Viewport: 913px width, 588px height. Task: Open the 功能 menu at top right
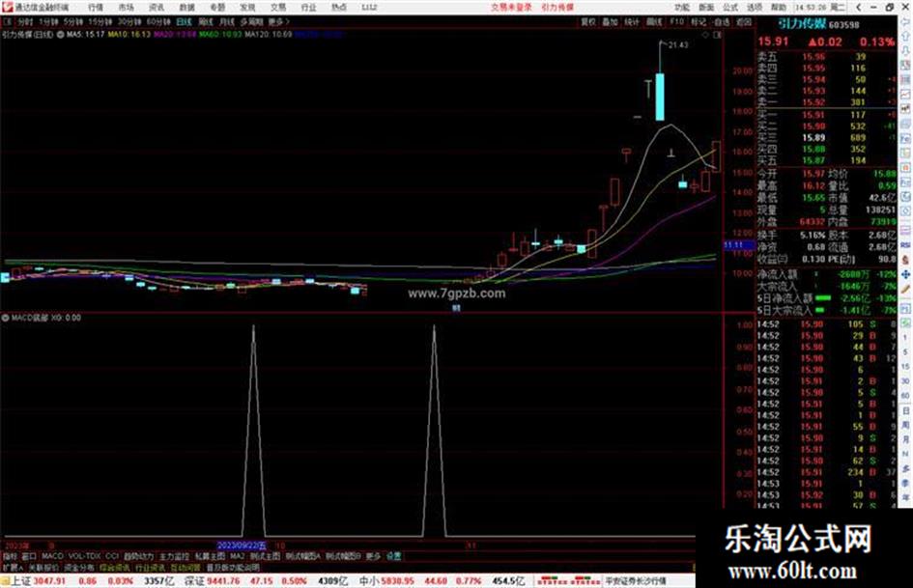point(682,7)
